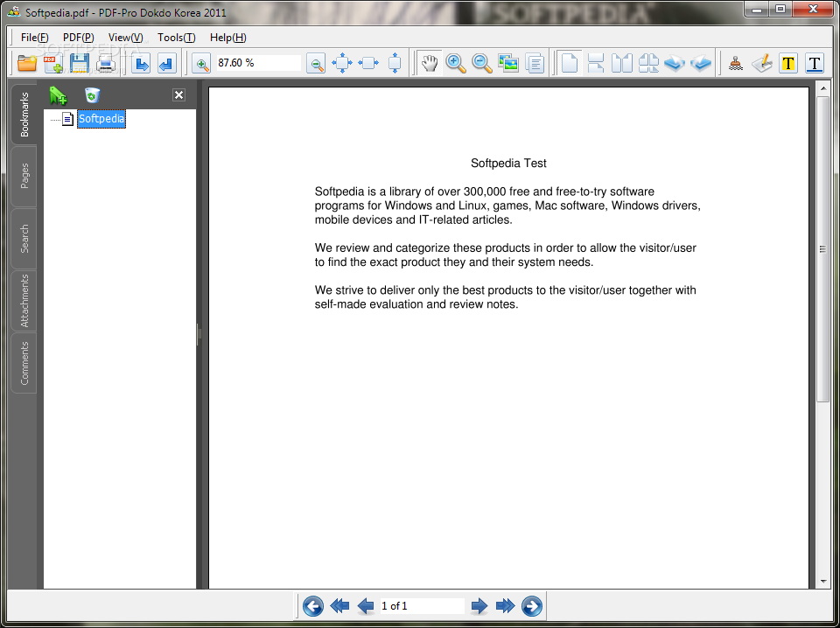Fit page width using horizontal arrows icon

368,63
